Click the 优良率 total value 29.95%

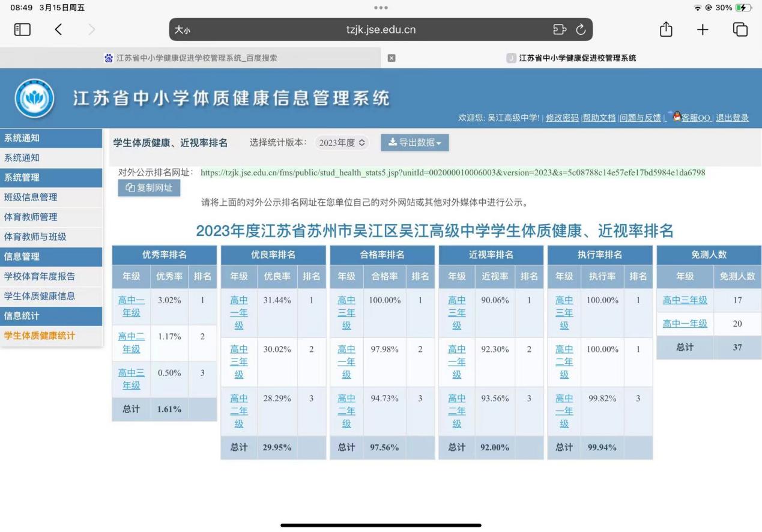277,447
